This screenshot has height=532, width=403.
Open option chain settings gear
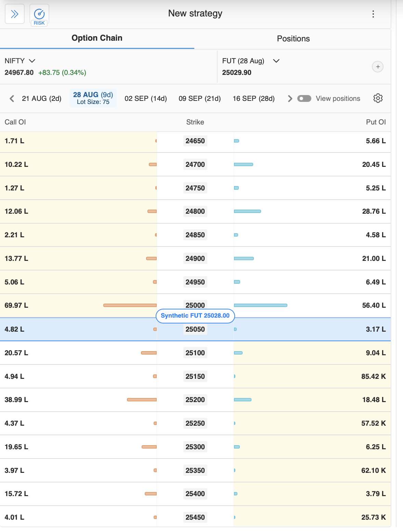pyautogui.click(x=378, y=98)
